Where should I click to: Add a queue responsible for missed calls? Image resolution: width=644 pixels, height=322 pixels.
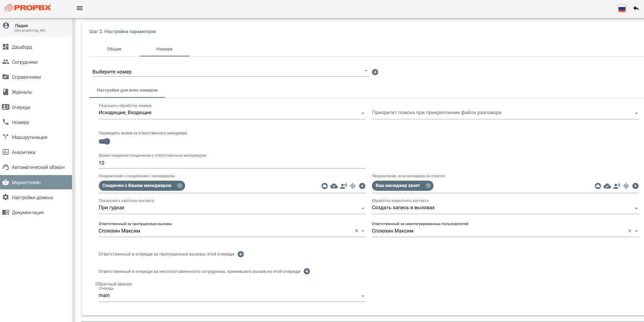241,254
